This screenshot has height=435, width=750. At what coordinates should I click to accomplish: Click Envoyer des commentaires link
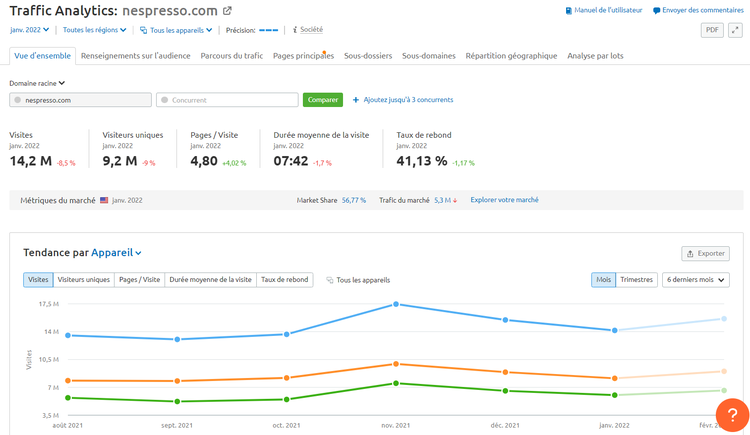tap(703, 10)
